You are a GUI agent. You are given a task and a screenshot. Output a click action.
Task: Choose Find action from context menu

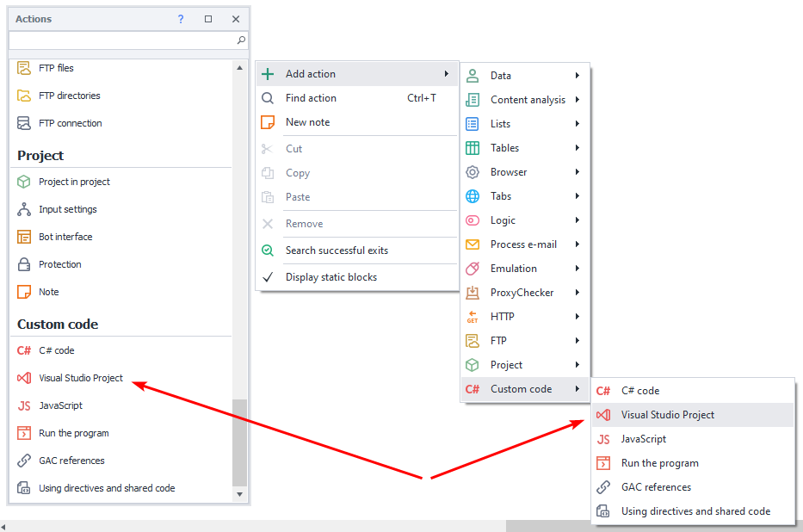point(311,98)
